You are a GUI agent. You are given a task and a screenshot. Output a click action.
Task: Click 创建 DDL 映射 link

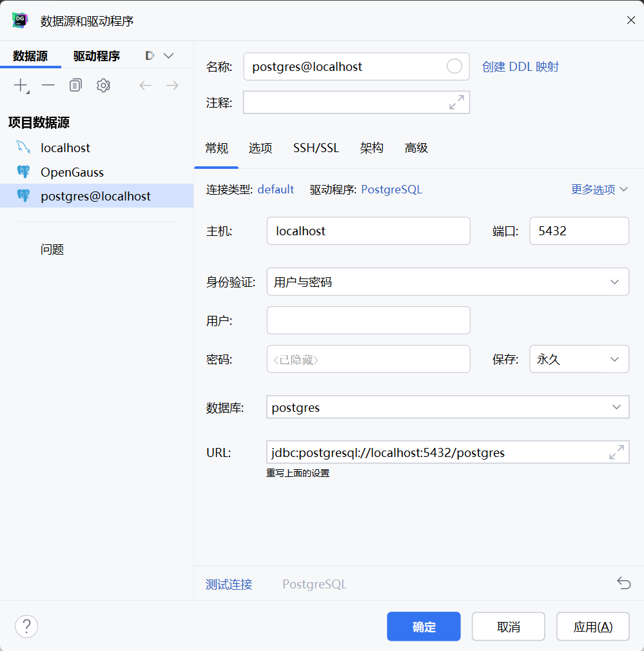(x=520, y=66)
